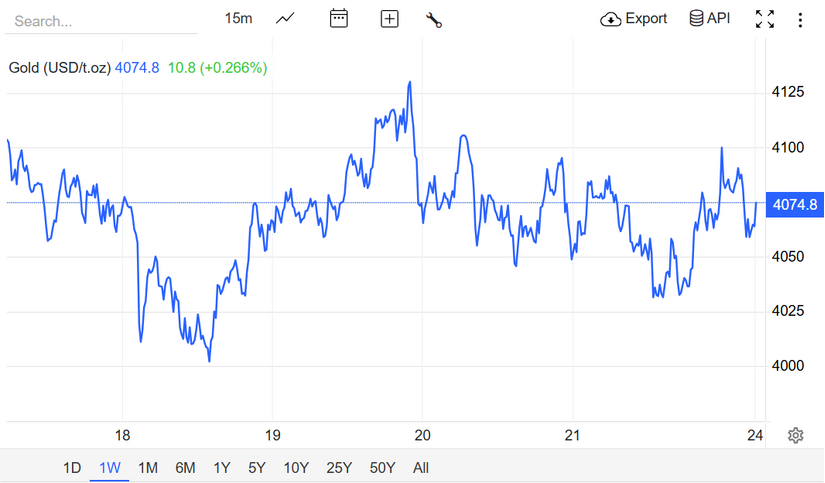Screen dimensions: 825x483
Task: Choose the 1Y range button
Action: (x=222, y=468)
